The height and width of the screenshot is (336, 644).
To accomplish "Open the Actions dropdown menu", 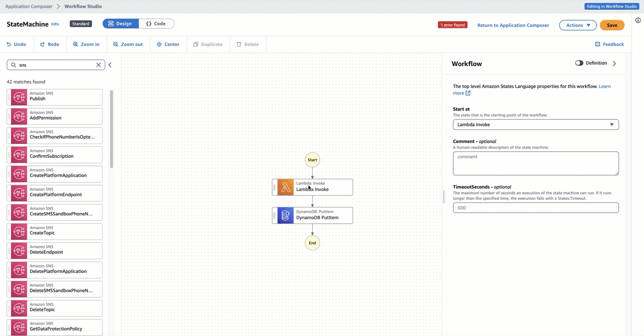I will tap(578, 25).
